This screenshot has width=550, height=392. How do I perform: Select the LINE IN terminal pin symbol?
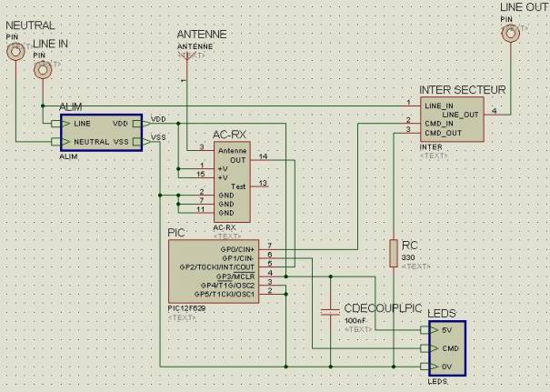tap(43, 70)
